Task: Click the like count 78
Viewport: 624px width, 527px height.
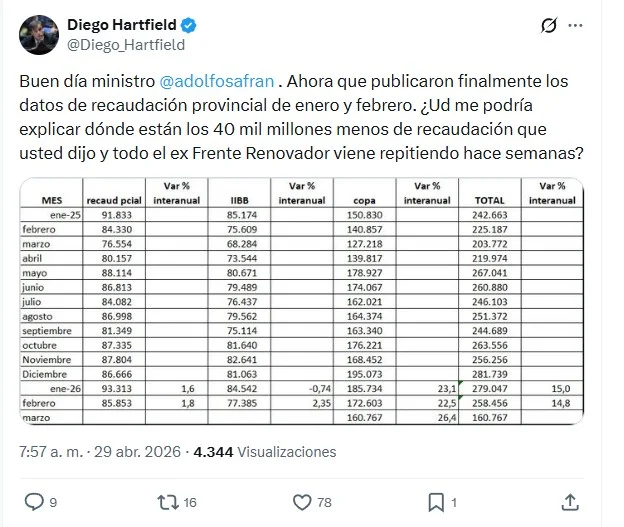Action: 325,502
